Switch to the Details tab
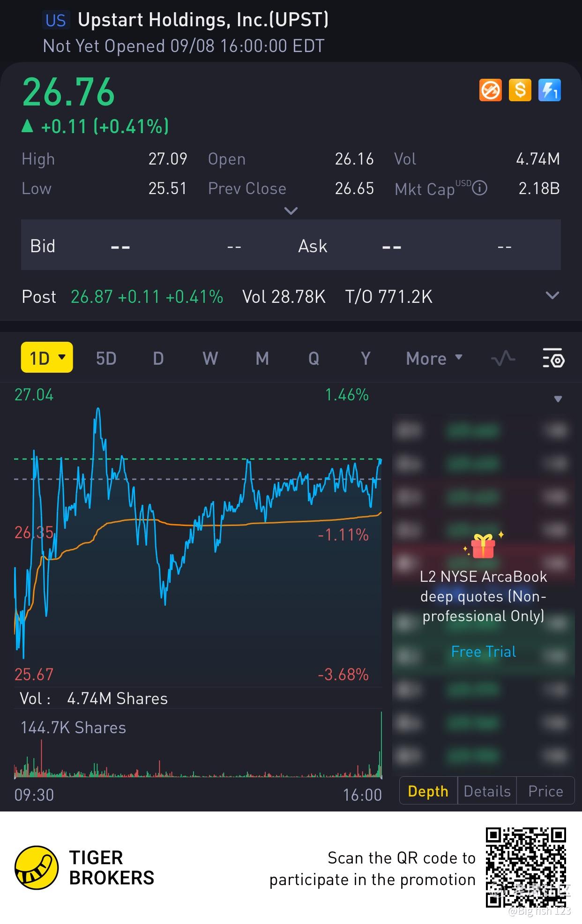 (487, 791)
